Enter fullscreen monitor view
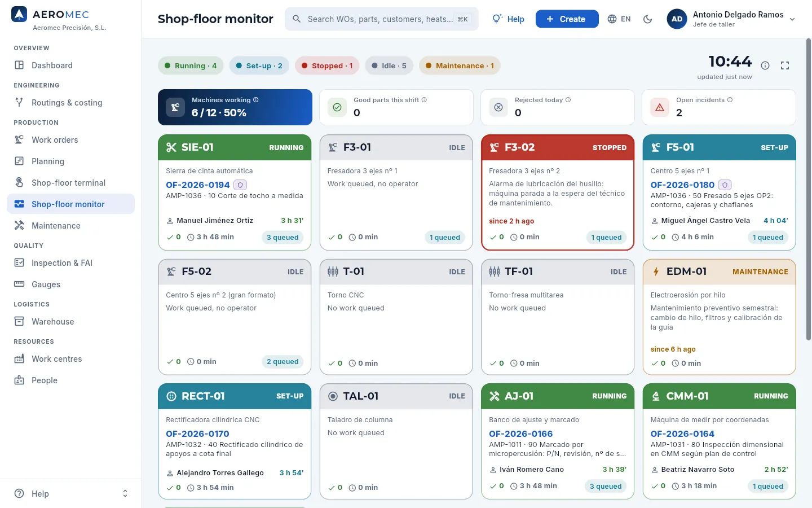 click(x=785, y=65)
